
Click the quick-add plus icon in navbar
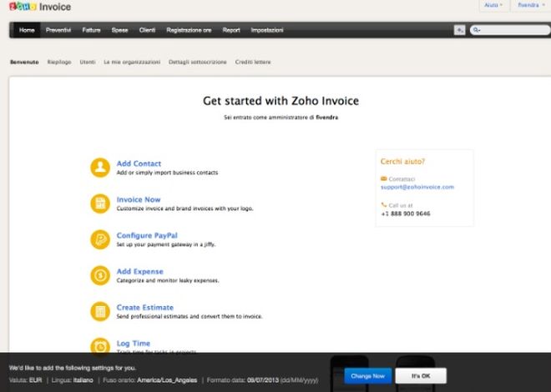pyautogui.click(x=459, y=30)
